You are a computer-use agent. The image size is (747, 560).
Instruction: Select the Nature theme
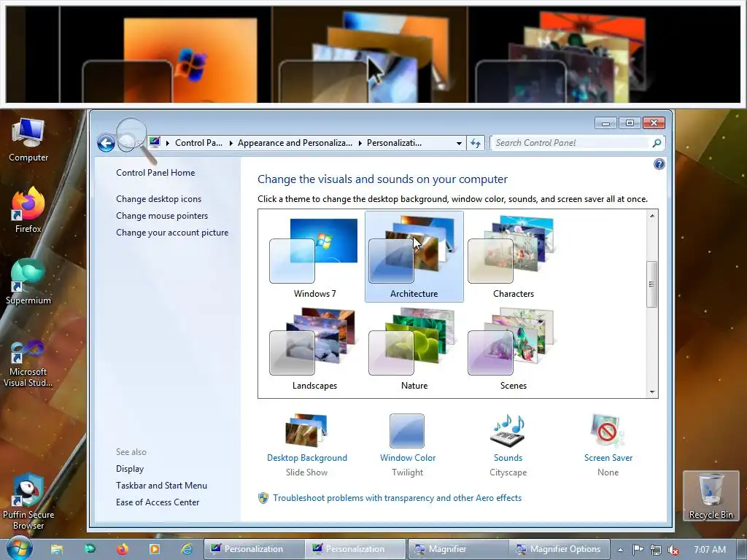(414, 349)
